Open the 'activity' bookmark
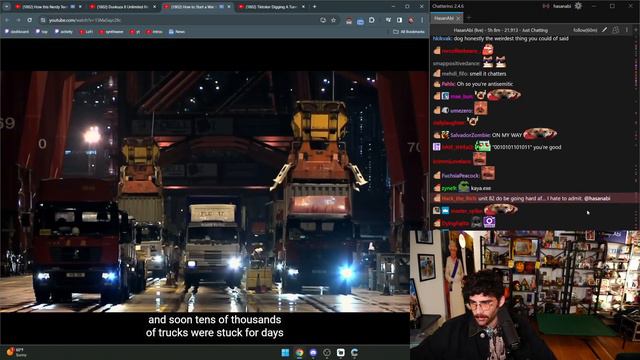 click(x=64, y=31)
